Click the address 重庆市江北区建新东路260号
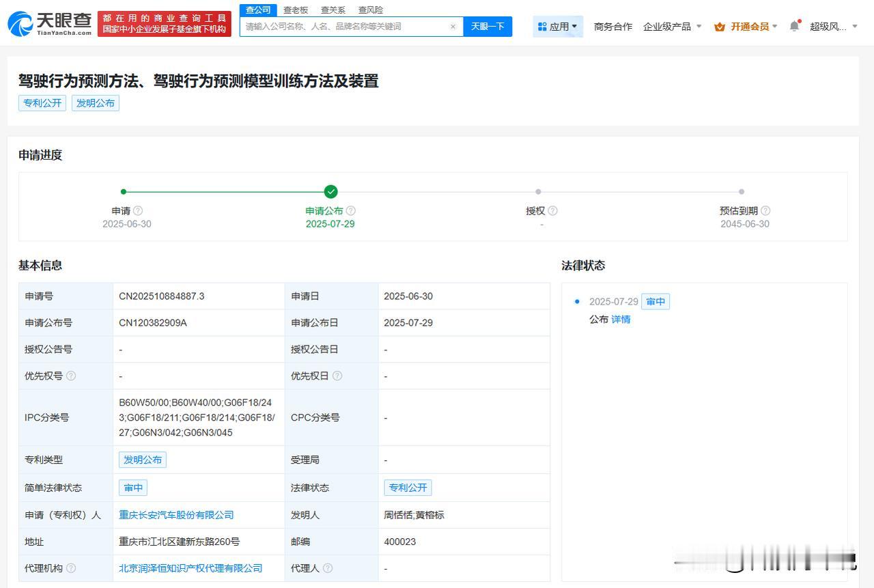 pos(180,542)
